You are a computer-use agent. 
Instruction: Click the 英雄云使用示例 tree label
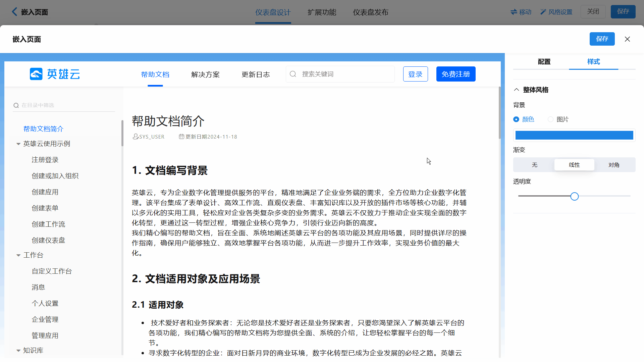[47, 144]
